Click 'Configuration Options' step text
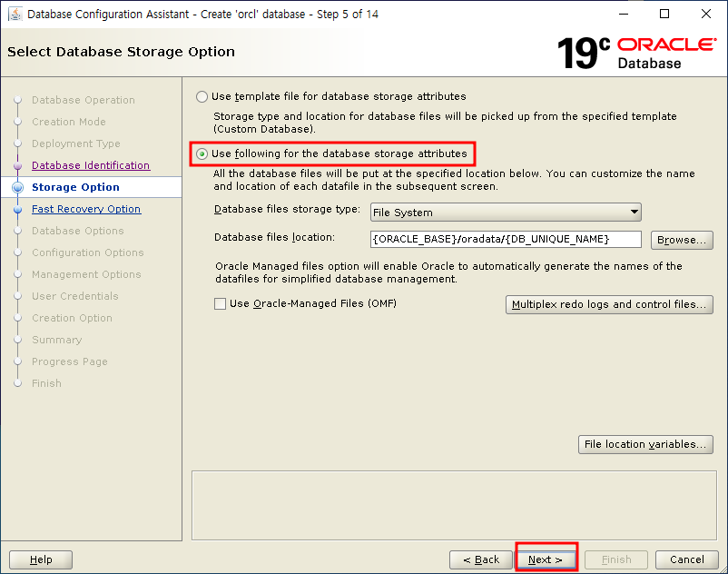Image resolution: width=728 pixels, height=574 pixels. (x=88, y=252)
